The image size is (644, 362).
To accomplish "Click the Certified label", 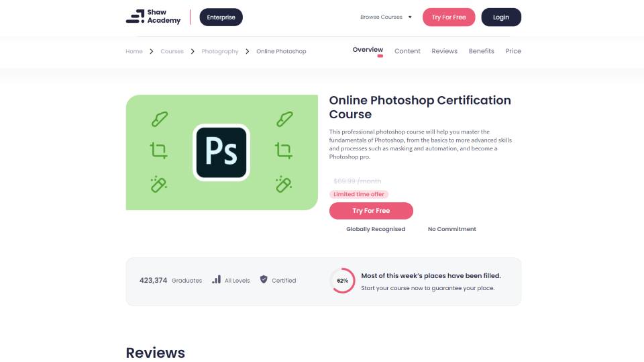I will coord(284,281).
